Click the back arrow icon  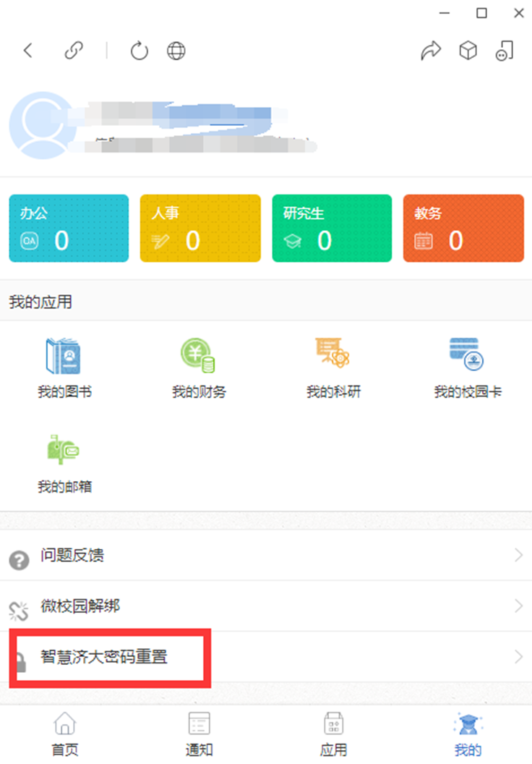coord(28,51)
